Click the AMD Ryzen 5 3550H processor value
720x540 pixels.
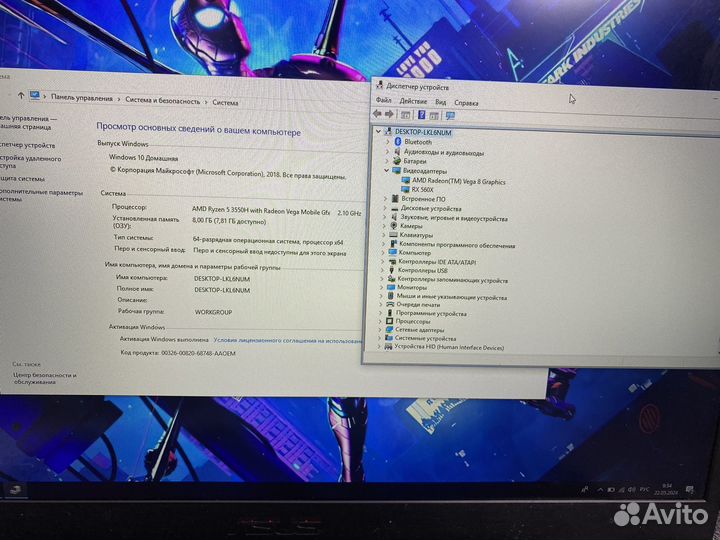[x=261, y=210]
